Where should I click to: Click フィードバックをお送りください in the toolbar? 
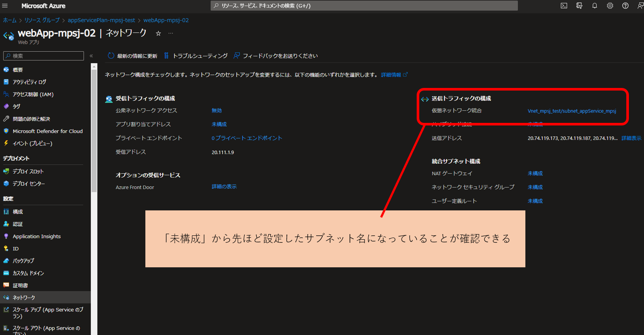[276, 56]
